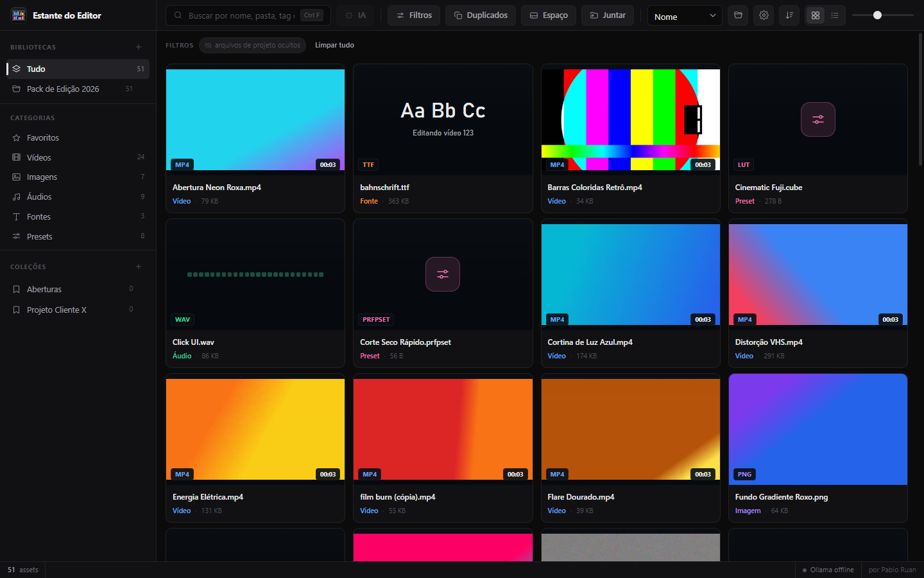
Task: Open the film burn (cópia).mp4 thumbnail
Action: click(443, 429)
